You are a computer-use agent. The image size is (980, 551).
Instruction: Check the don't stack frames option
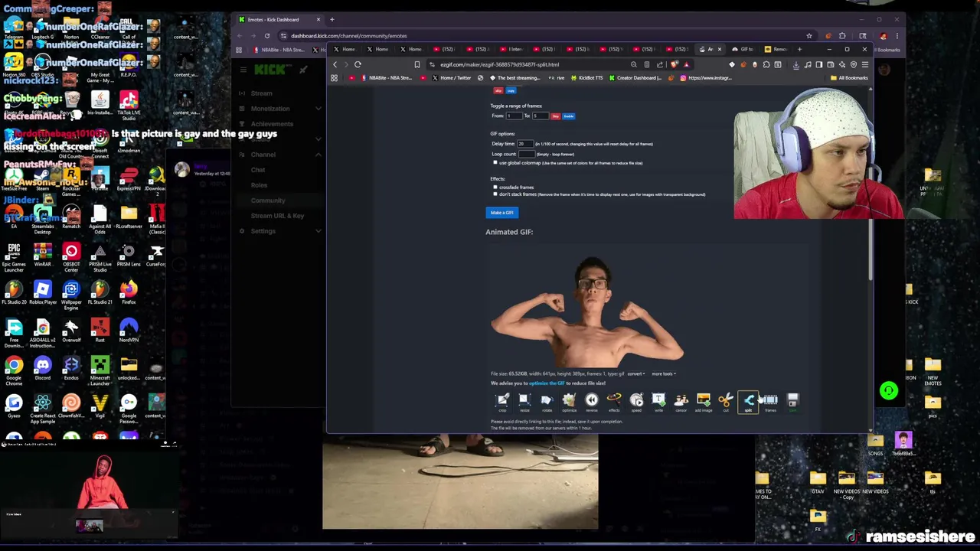(x=495, y=194)
